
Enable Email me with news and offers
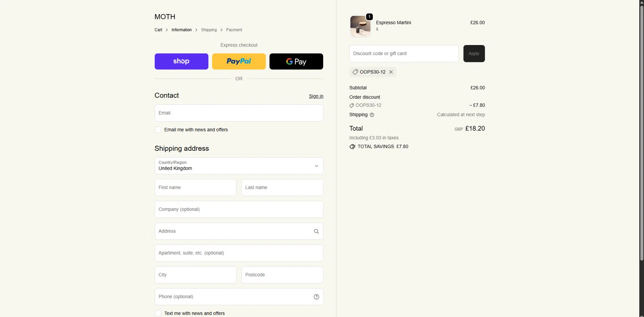click(x=158, y=130)
